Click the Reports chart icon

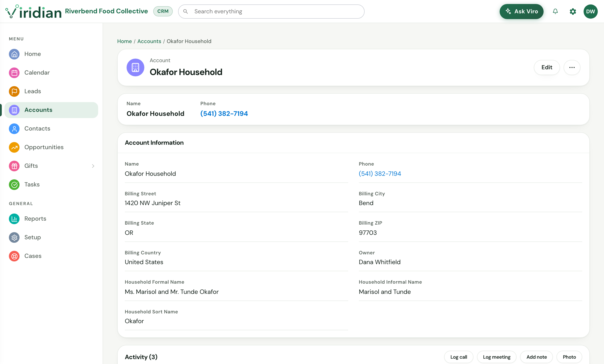(14, 219)
